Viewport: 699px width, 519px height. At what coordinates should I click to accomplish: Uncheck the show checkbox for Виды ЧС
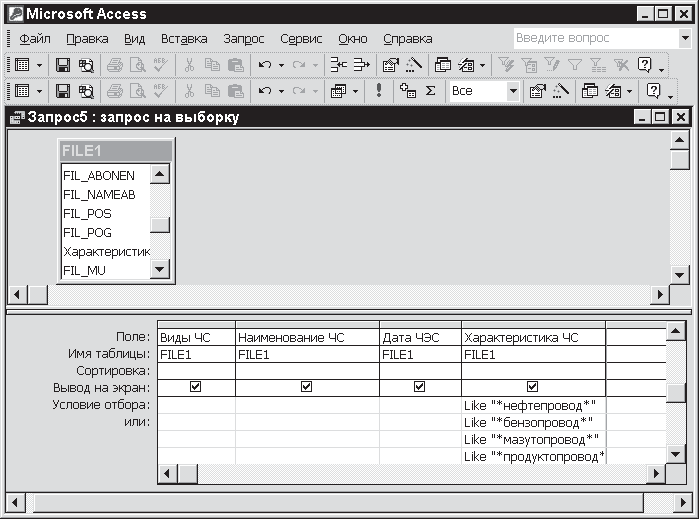click(x=196, y=388)
